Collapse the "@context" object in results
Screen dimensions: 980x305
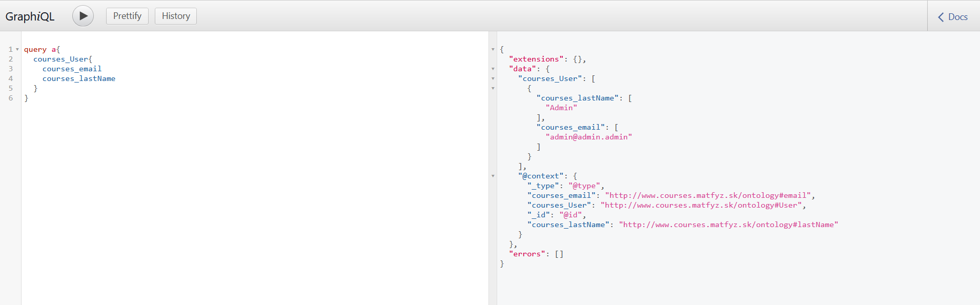click(x=493, y=176)
